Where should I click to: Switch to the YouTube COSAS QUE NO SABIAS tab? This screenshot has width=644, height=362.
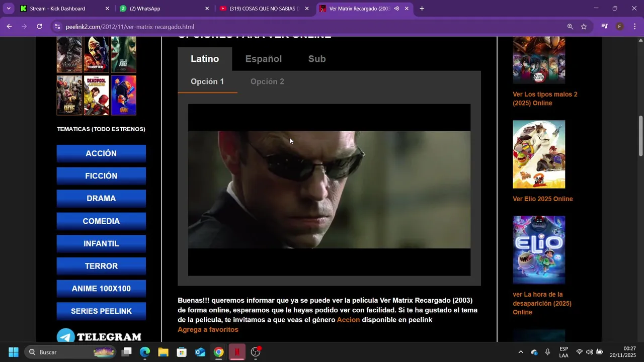pos(264,9)
